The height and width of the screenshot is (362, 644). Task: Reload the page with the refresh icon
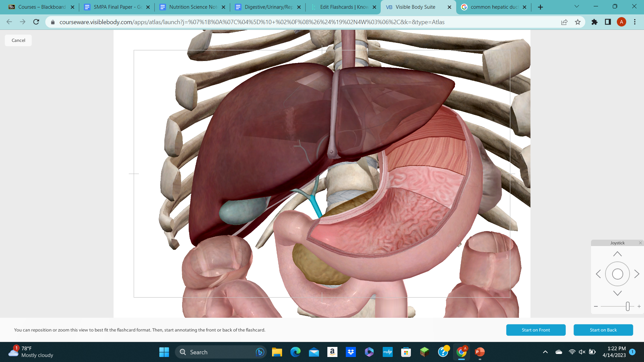[x=36, y=22]
